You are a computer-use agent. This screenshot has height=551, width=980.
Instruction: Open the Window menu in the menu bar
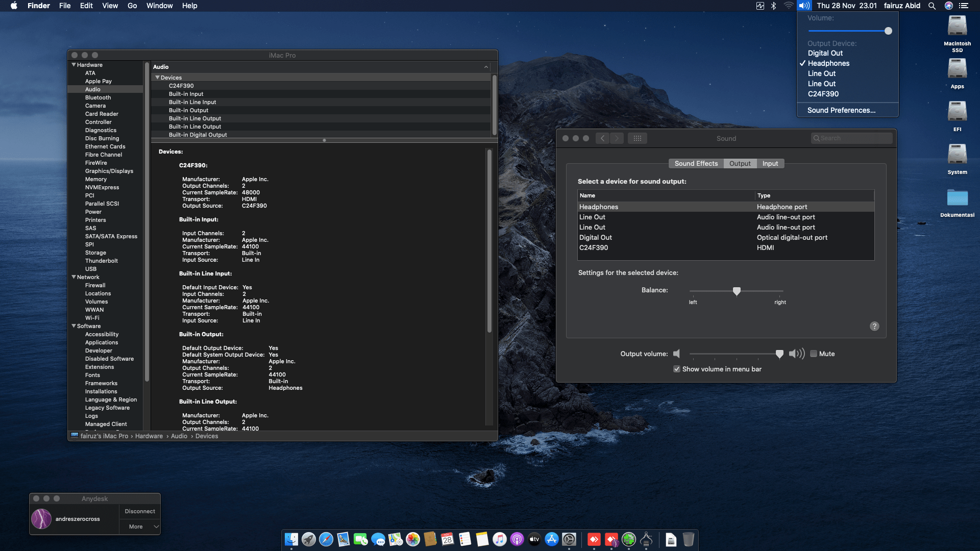159,6
